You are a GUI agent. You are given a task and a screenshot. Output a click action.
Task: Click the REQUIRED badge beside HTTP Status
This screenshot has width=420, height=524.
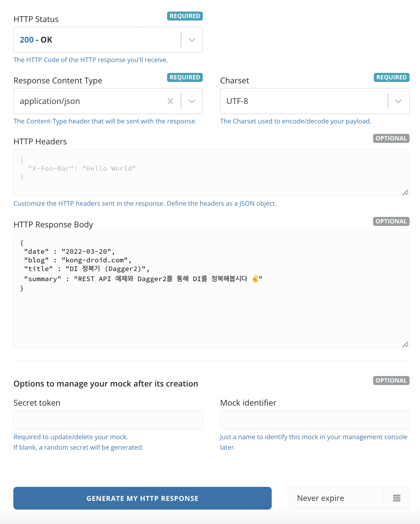point(185,16)
